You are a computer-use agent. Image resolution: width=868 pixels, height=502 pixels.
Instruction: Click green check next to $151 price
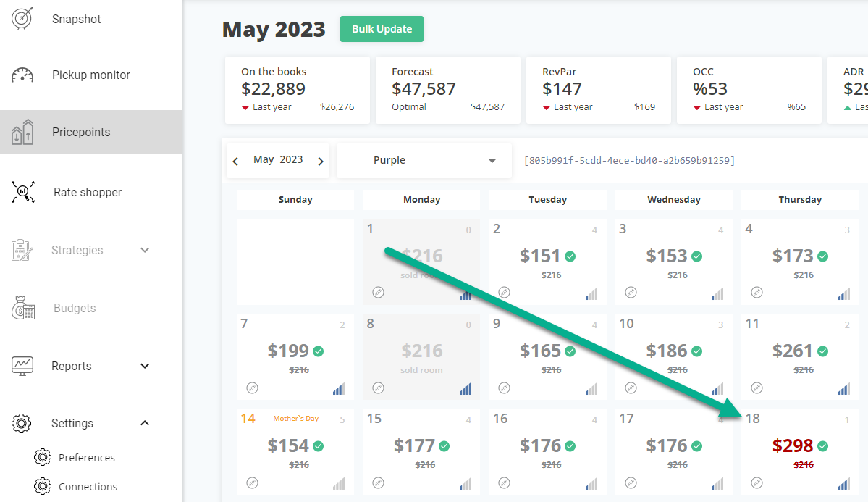click(x=570, y=256)
